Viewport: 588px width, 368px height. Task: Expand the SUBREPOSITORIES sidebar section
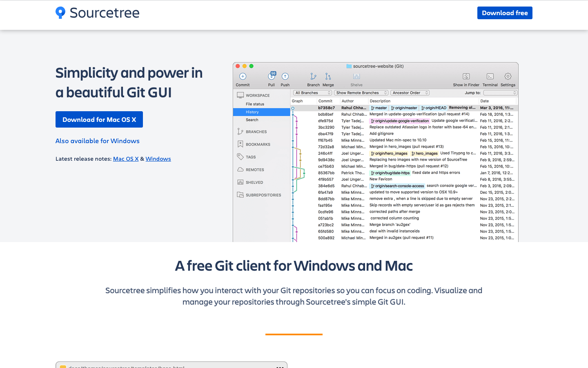pos(263,195)
